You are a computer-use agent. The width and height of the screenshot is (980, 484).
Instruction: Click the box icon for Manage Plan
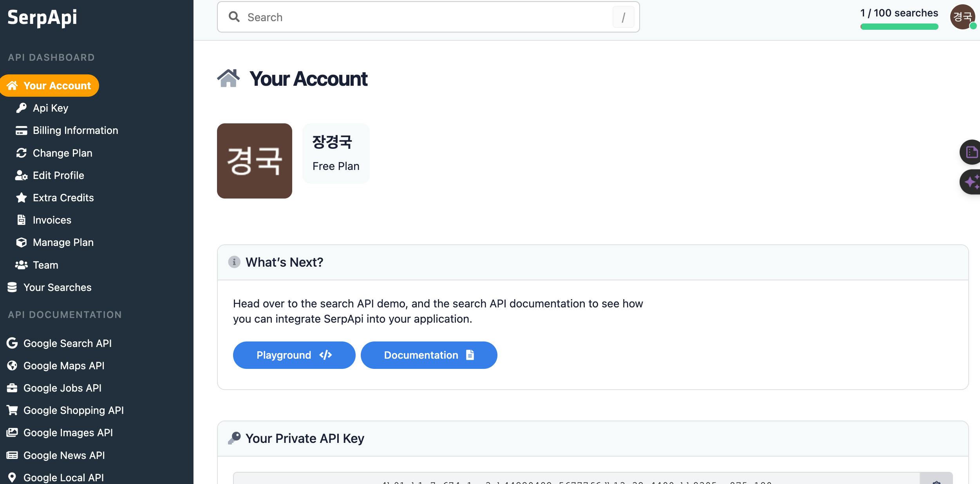point(21,242)
